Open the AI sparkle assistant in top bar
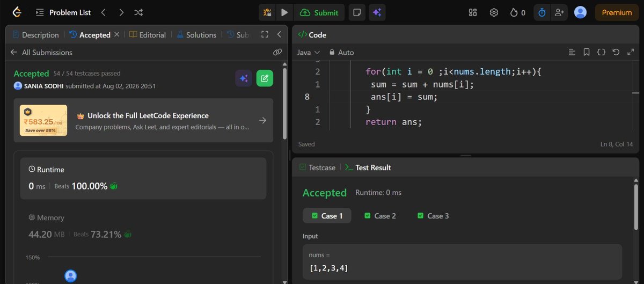The height and width of the screenshot is (284, 644). (x=377, y=12)
